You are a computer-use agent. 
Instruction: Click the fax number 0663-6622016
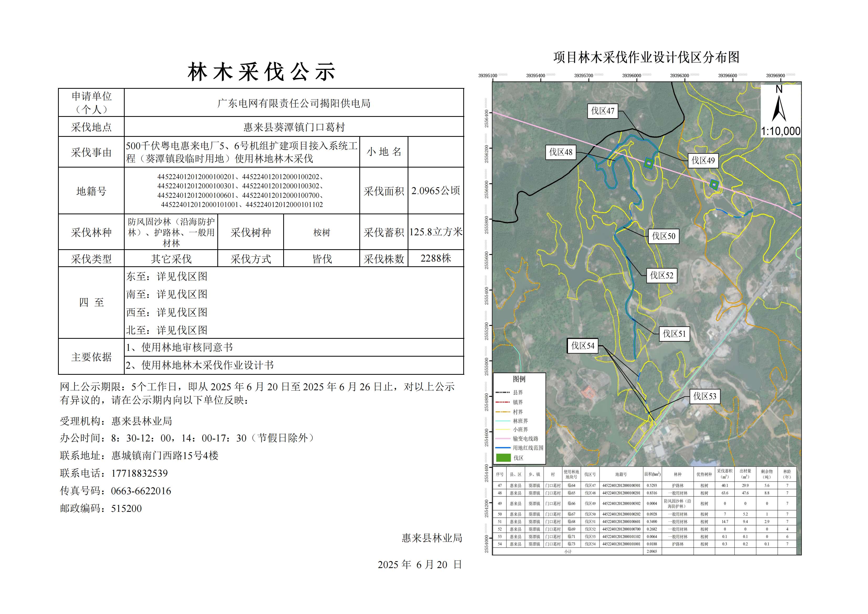(141, 491)
